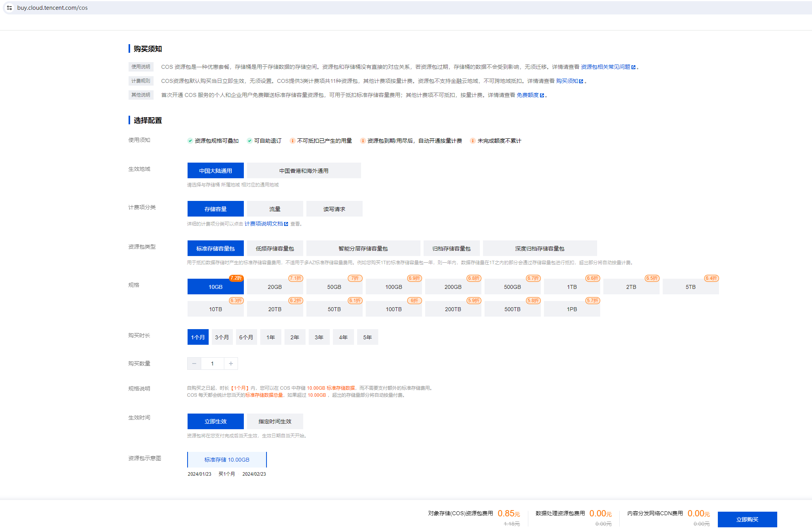
Task: Switch to 流量 billing category tab
Action: coord(275,209)
